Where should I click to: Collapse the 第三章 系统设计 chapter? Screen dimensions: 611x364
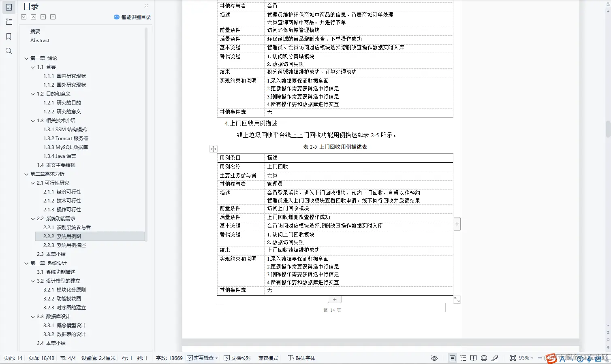pos(26,263)
